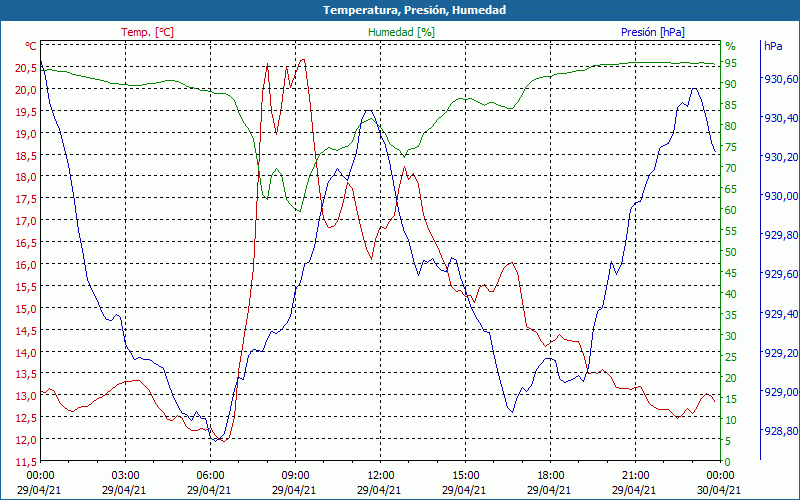
Task: Click the 19,5 temperature axis value
Action: tap(26, 112)
